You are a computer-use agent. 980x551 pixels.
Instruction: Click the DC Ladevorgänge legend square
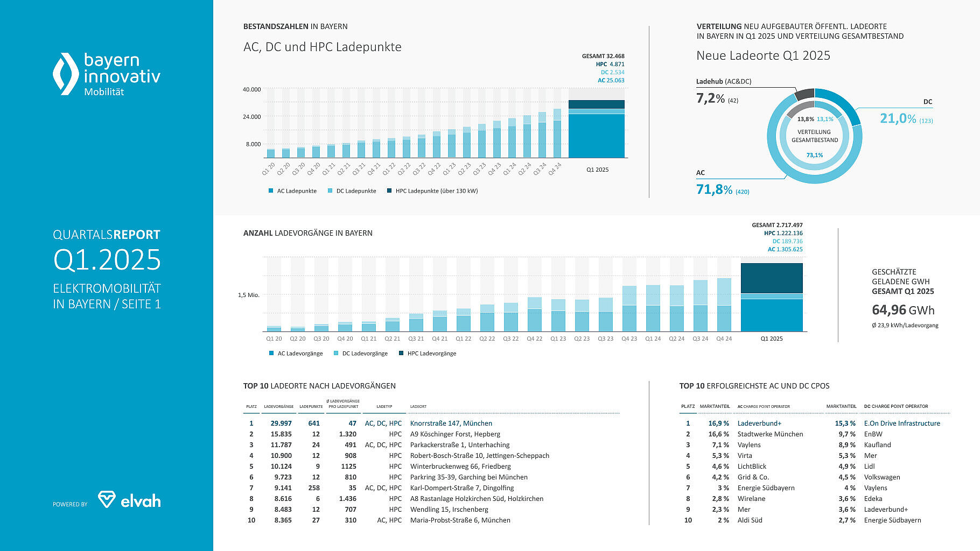(x=336, y=354)
